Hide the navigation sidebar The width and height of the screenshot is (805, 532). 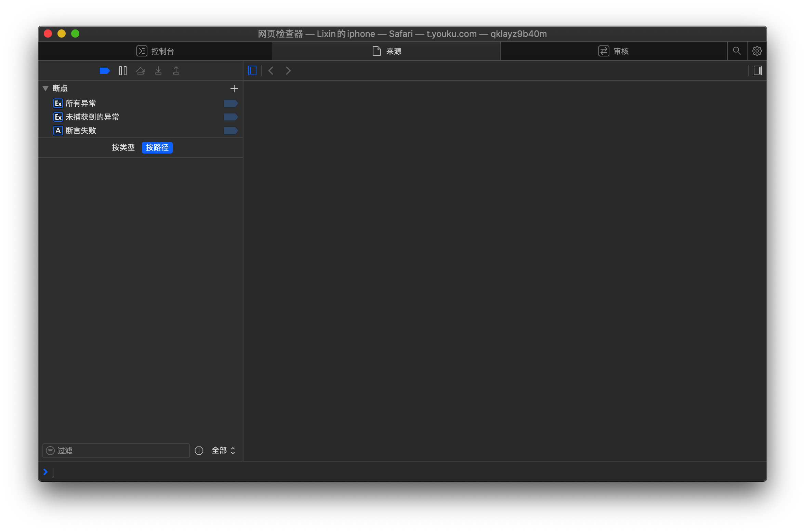pyautogui.click(x=252, y=71)
